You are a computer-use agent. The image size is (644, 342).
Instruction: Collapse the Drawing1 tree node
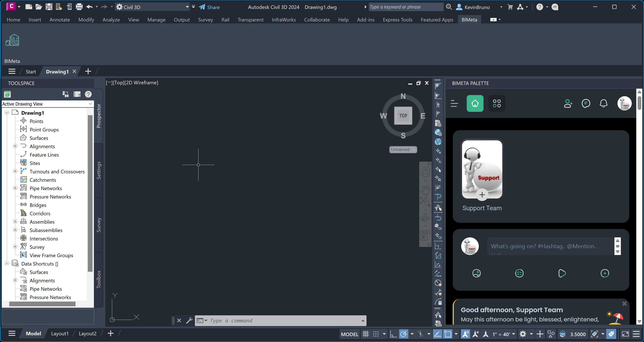(7, 113)
